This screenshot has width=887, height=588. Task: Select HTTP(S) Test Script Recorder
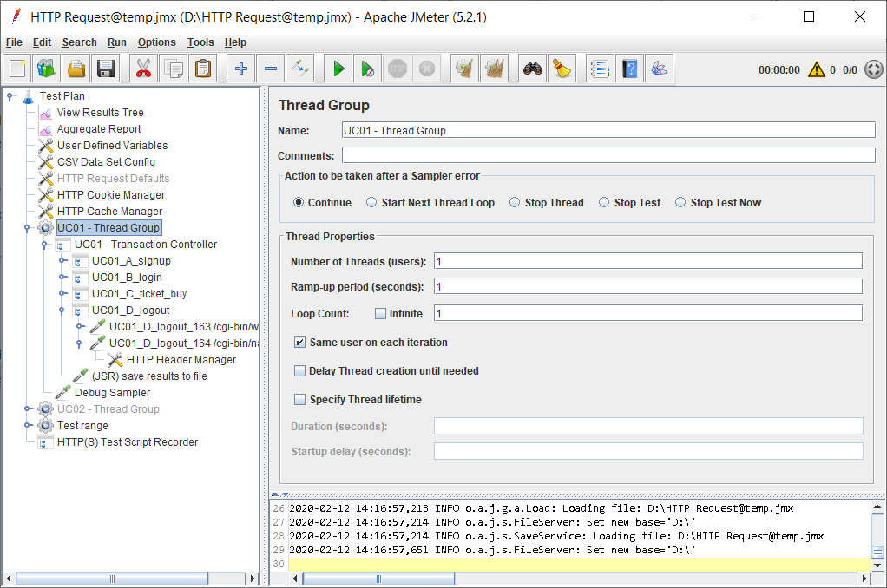(128, 442)
